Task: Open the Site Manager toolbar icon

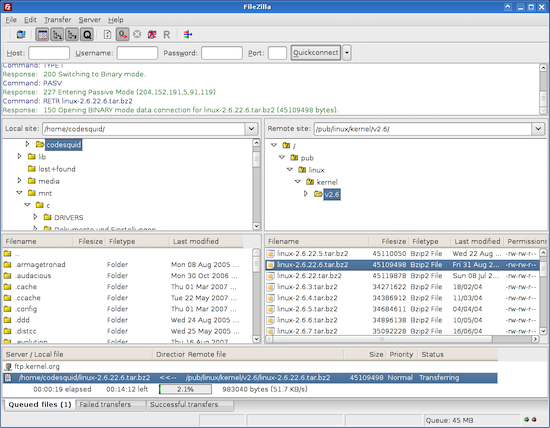Action: tap(21, 34)
